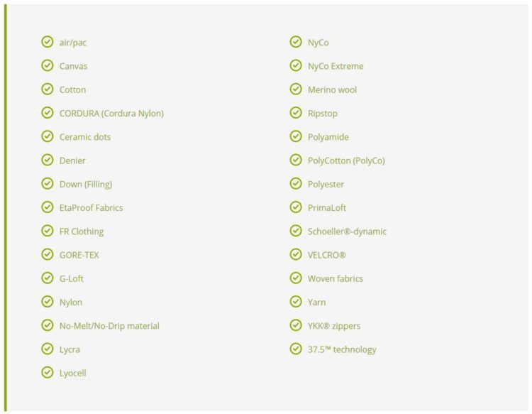Open the PolyCotton (PolyCo) link
Screen dimensions: 532x414
tap(346, 160)
